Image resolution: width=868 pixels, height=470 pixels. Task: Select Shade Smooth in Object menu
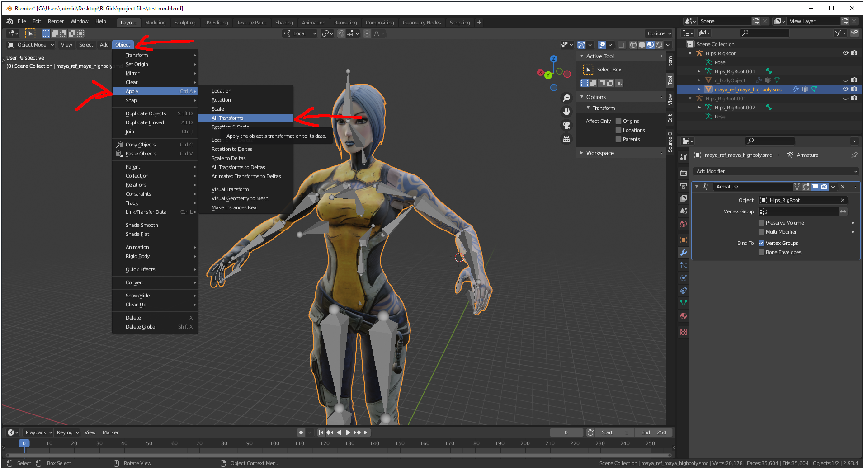(155, 225)
